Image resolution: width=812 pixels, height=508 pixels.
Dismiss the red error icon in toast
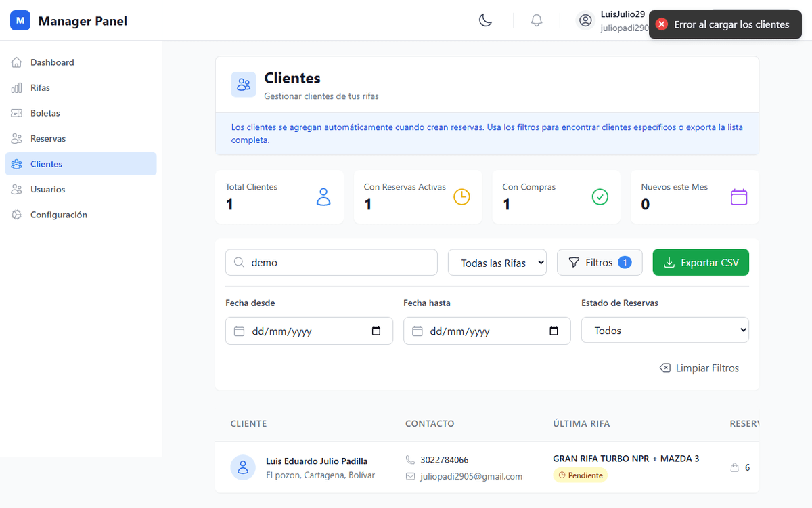[662, 24]
